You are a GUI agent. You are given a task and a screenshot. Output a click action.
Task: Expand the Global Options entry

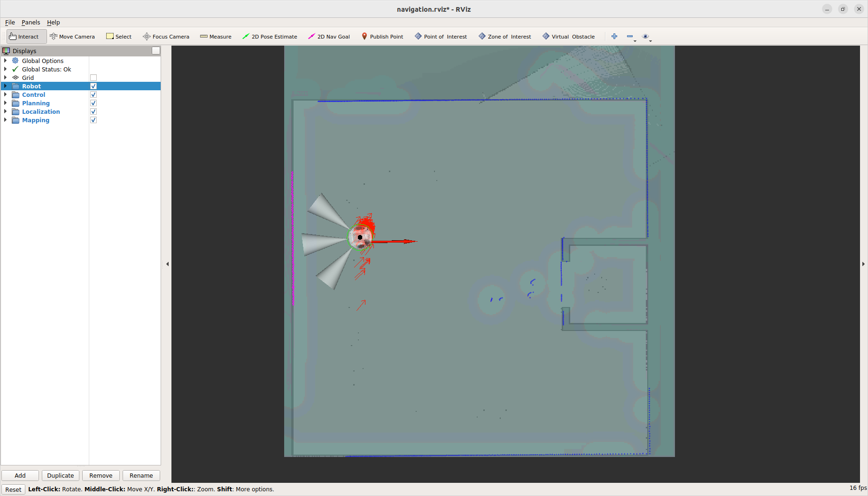[5, 60]
